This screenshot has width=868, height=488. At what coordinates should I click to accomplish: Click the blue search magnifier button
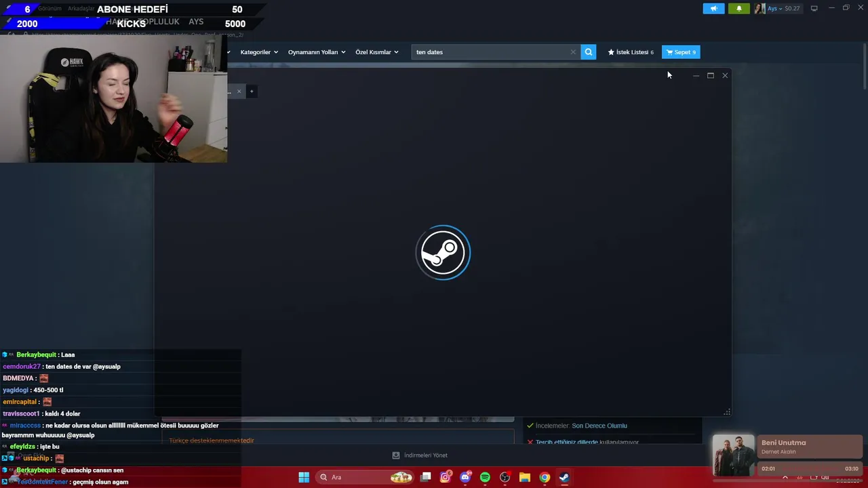coord(589,52)
